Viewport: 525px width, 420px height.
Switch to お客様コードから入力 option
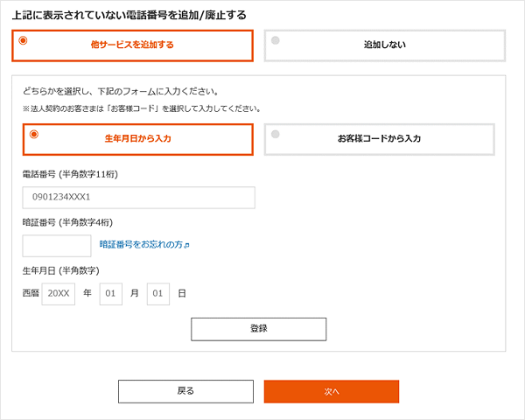tap(379, 139)
